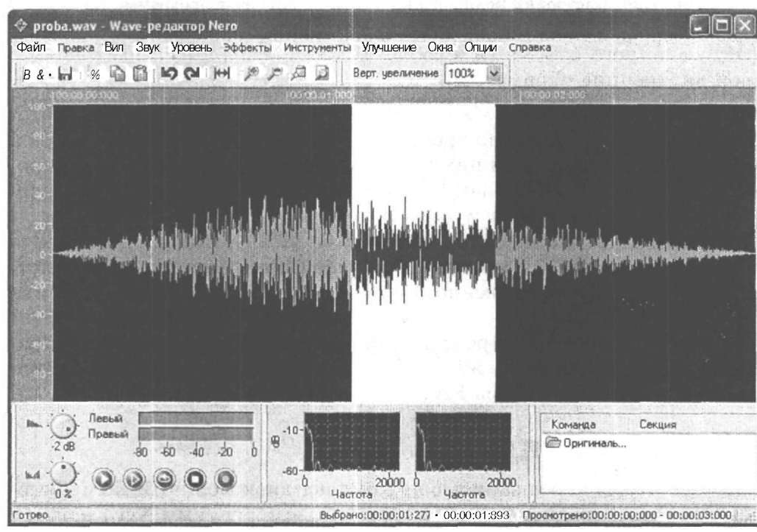
Task: Click the Просмотрено time range in status bar
Action: point(627,515)
